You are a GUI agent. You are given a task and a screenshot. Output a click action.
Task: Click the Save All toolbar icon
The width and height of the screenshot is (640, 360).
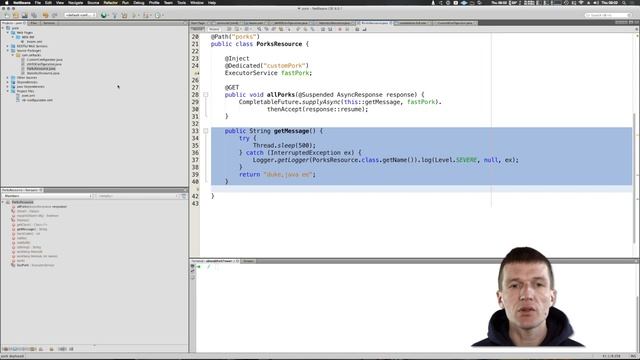click(34, 15)
